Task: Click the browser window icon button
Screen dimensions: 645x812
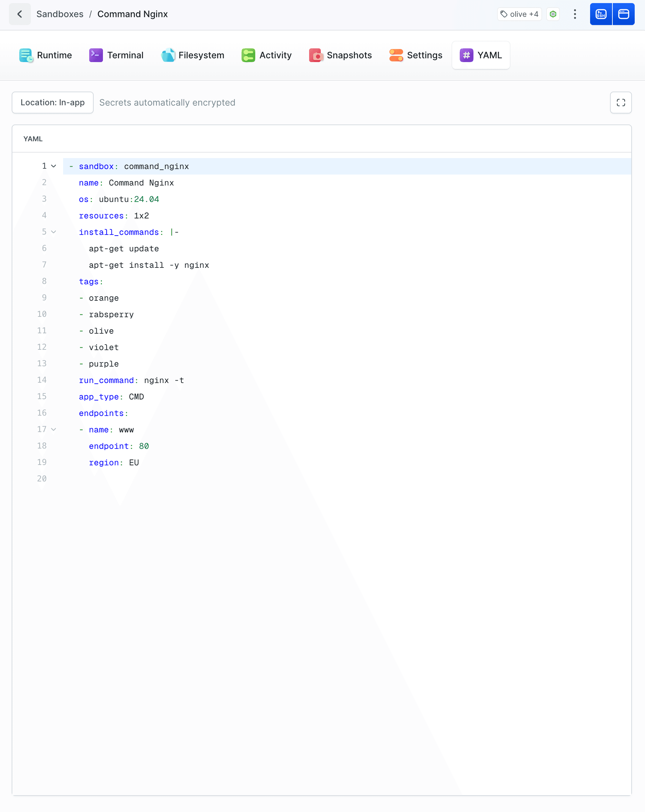Action: (623, 14)
